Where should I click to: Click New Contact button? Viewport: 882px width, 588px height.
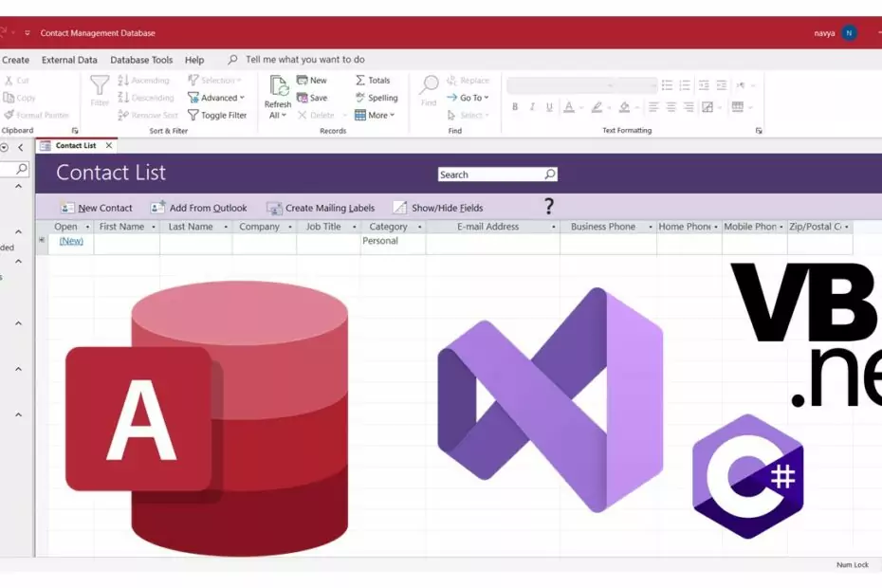coord(96,208)
